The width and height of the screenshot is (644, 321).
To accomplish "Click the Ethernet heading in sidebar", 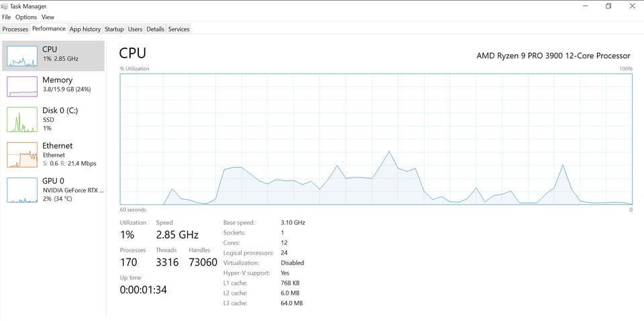I will coord(58,145).
